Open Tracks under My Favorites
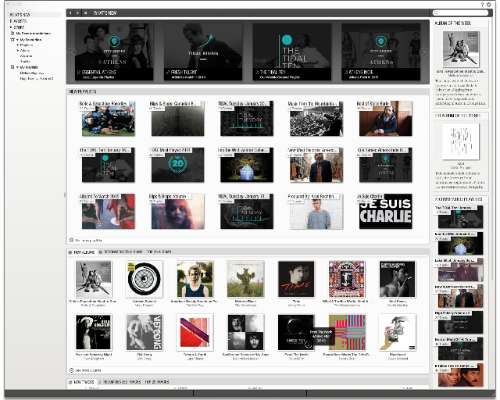 (25, 61)
